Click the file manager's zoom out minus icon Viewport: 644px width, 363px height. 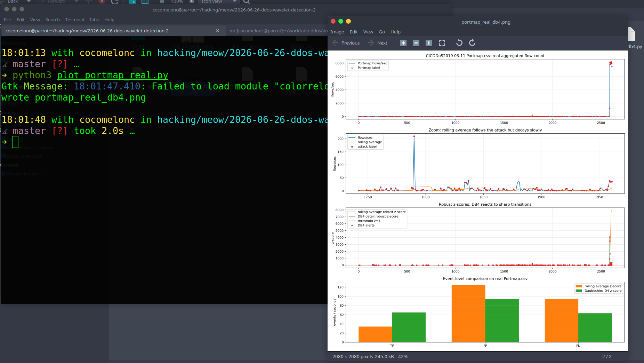[162, 1]
